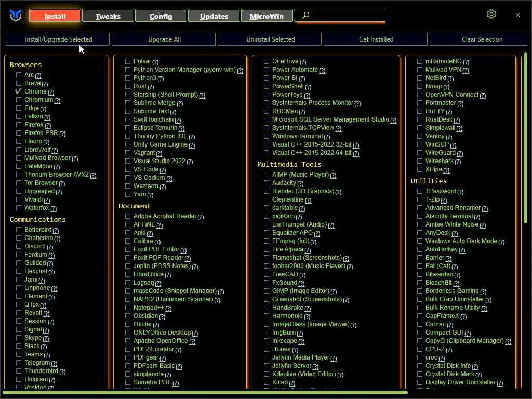Open the (?) info link beside Firefox ESR

[62, 134]
